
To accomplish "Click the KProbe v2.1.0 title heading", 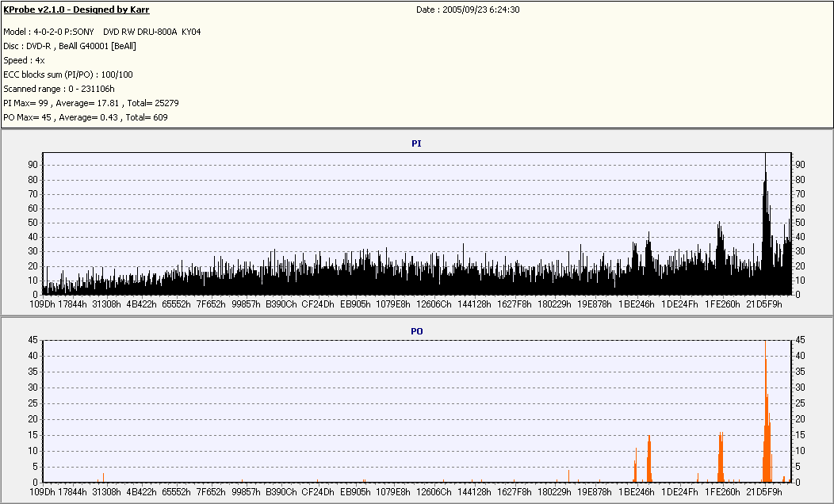I will pos(76,10).
